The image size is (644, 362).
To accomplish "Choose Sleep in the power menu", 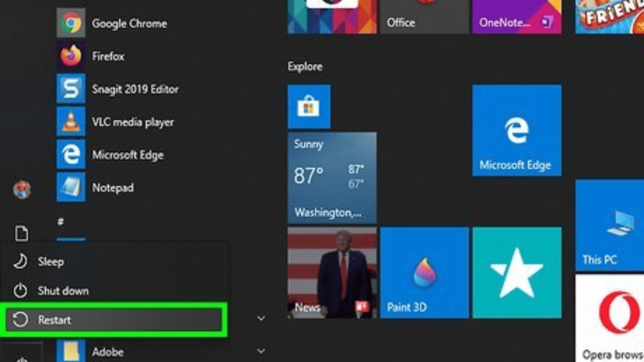I will coord(115,261).
